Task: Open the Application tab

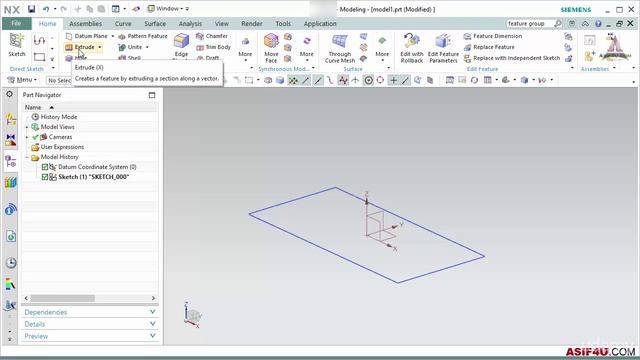Action: (320, 24)
